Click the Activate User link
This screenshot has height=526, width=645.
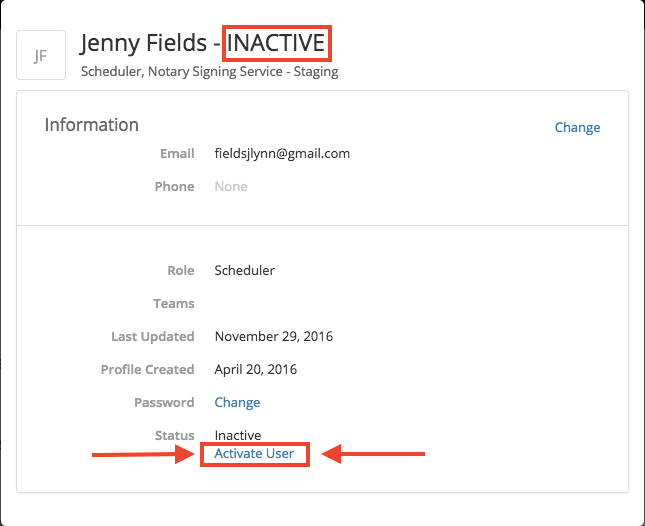coord(254,454)
